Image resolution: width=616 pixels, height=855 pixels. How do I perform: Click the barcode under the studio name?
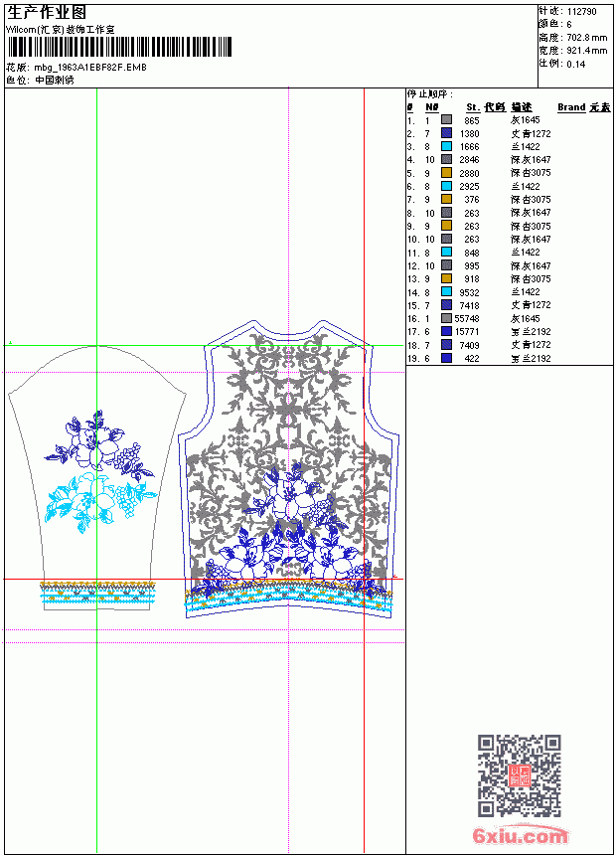click(119, 47)
